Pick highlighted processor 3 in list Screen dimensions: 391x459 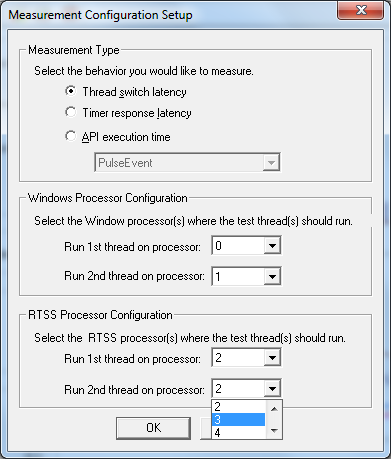click(239, 419)
